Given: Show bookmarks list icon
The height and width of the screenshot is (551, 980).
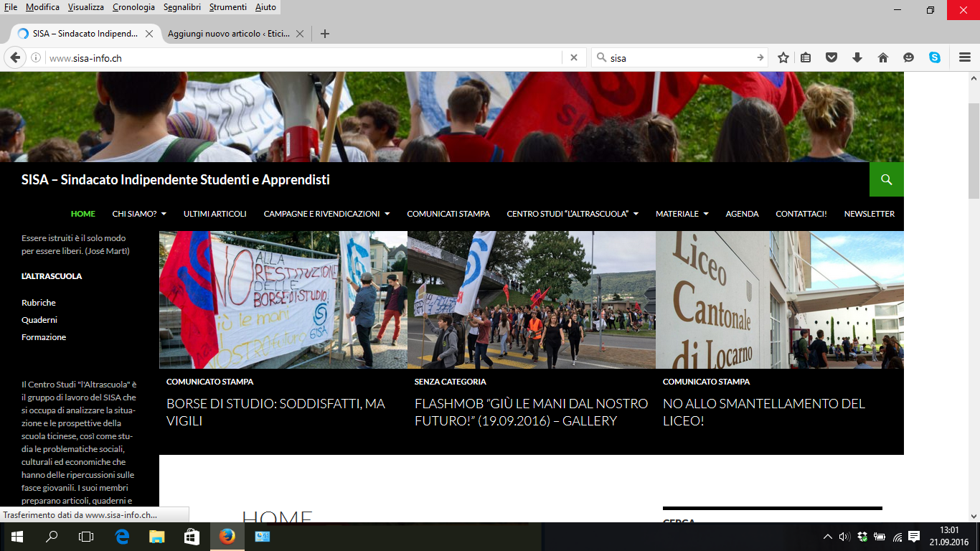Looking at the screenshot, I should (x=806, y=58).
